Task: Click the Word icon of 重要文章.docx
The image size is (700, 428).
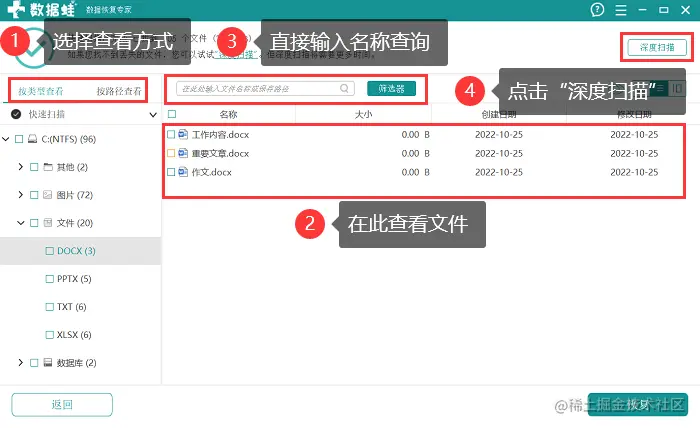Action: pos(183,153)
